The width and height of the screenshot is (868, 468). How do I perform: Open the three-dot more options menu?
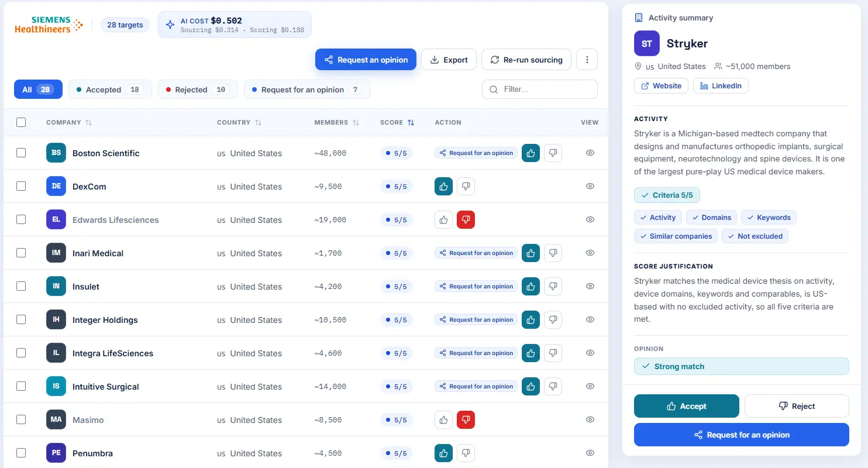click(587, 60)
